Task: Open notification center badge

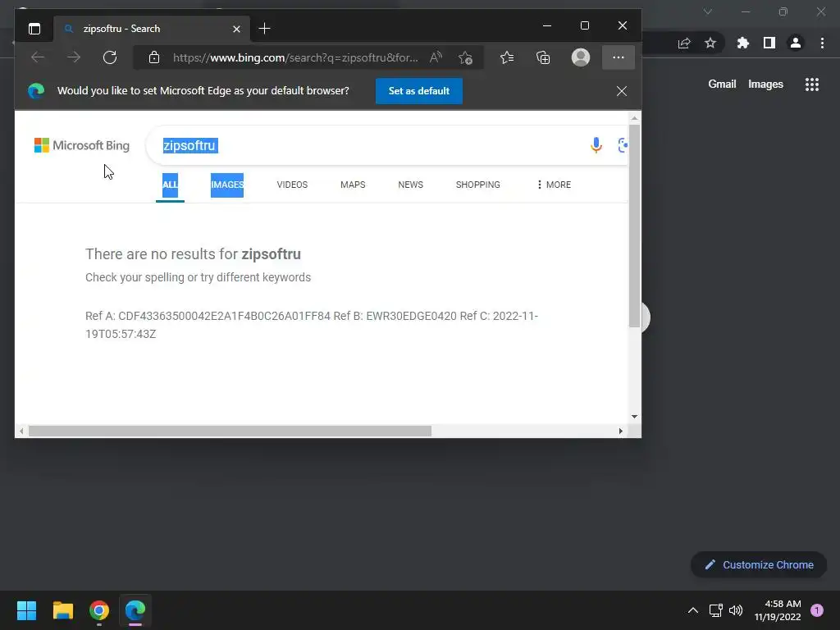Action: click(x=817, y=610)
